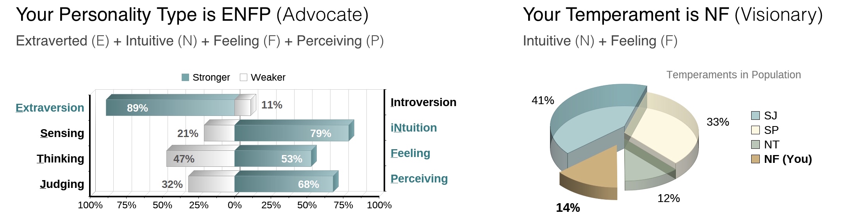Click the Weaker legend color swatch
Screen dimensions: 868x213
(243, 78)
